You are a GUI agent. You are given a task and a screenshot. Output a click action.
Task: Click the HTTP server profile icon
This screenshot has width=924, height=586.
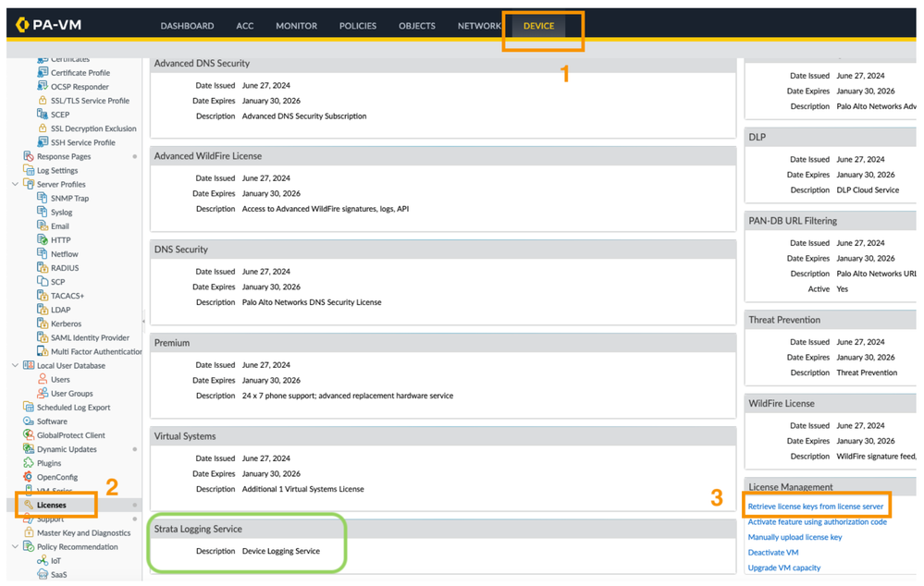point(43,239)
